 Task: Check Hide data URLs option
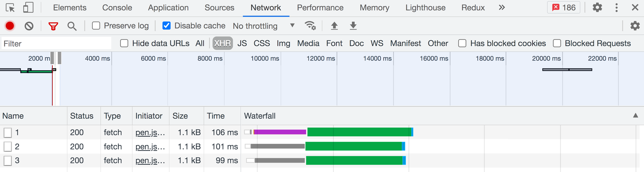[x=124, y=43]
